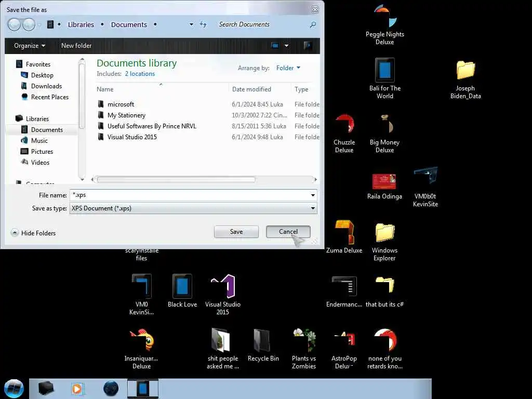Viewport: 532px width, 399px height.
Task: Select Music library
Action: [39, 140]
